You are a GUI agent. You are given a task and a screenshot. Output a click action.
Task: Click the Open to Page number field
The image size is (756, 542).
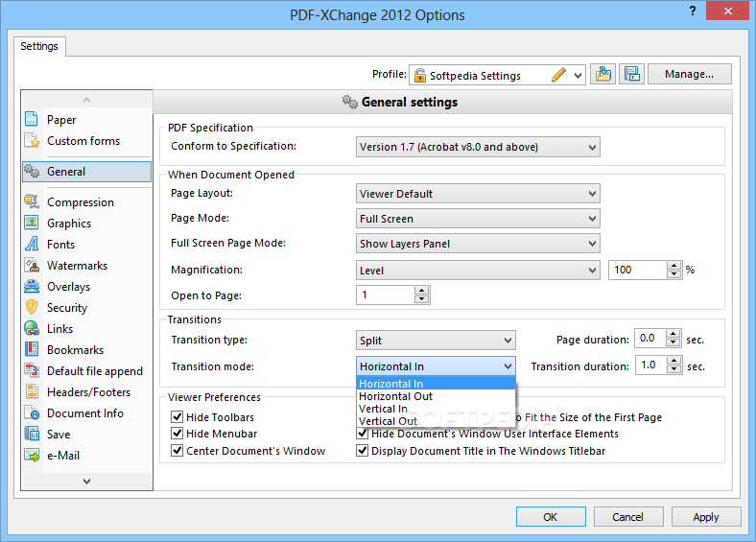(x=386, y=295)
